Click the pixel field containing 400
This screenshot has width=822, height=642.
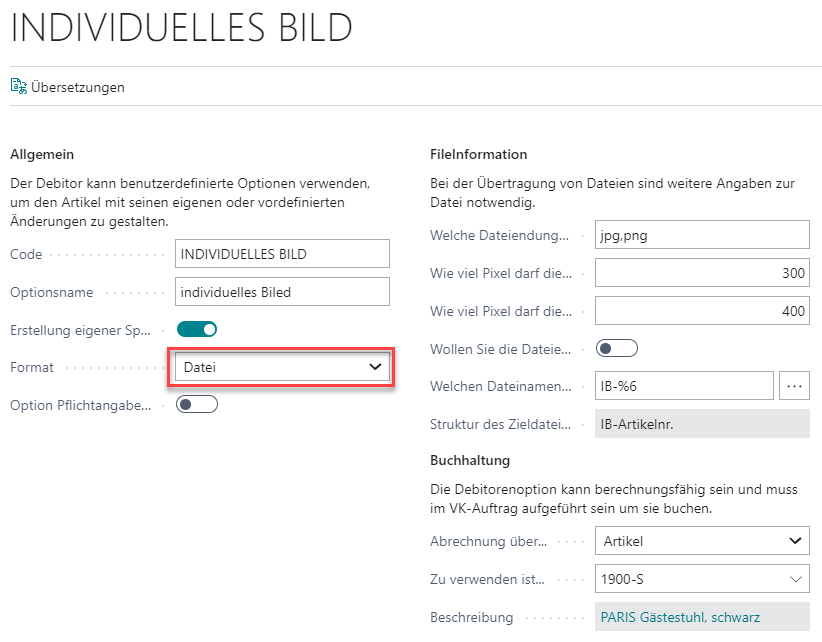click(x=702, y=311)
